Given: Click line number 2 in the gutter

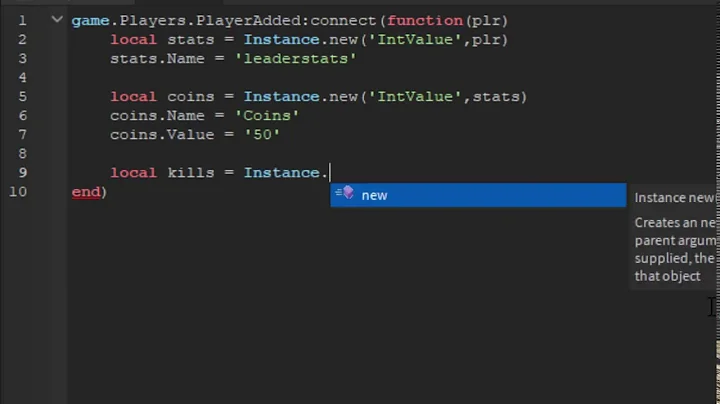Looking at the screenshot, I should pyautogui.click(x=22, y=39).
